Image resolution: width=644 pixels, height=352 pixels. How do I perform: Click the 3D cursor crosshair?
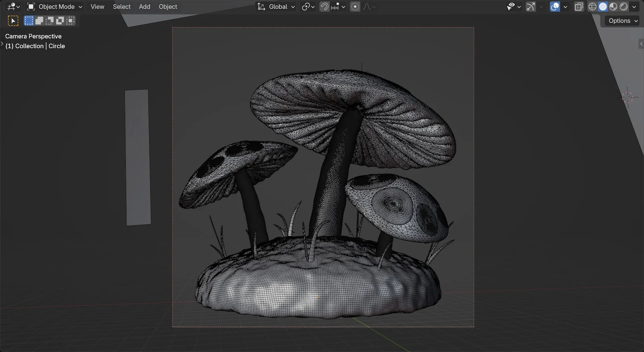pos(627,97)
